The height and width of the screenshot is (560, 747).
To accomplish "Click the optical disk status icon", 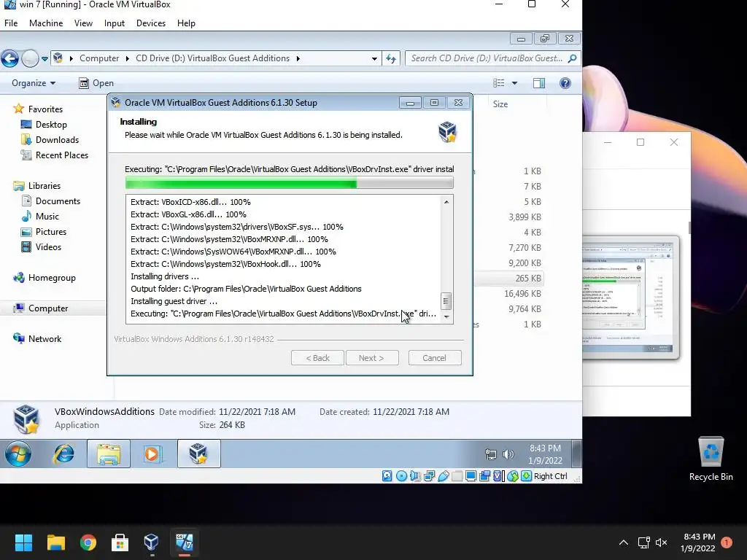I will tap(401, 475).
